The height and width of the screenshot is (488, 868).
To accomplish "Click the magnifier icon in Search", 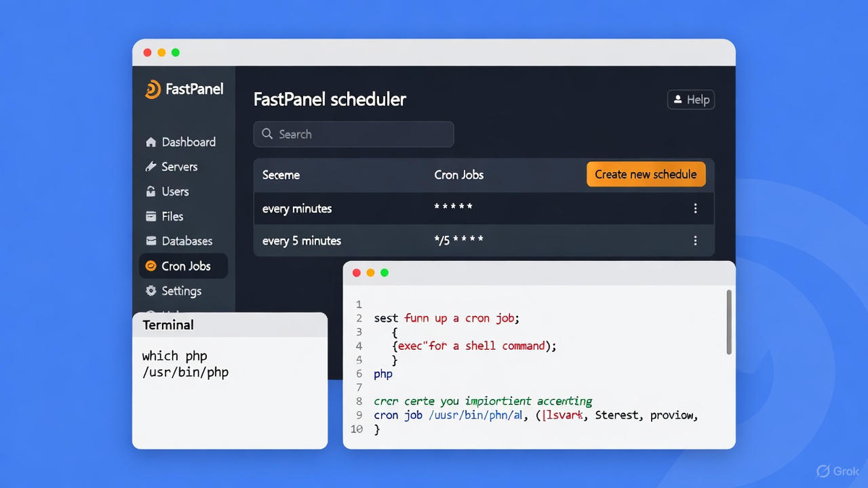I will [268, 134].
